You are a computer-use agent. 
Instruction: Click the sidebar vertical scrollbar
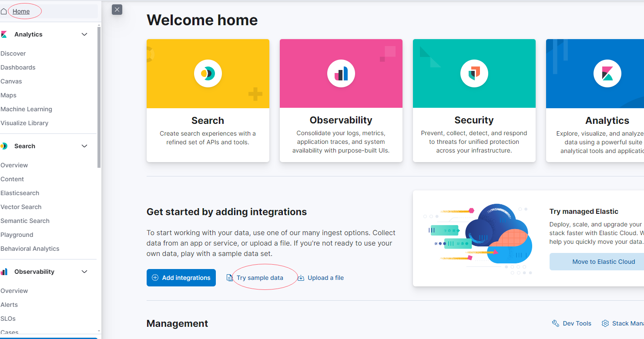[x=99, y=96]
